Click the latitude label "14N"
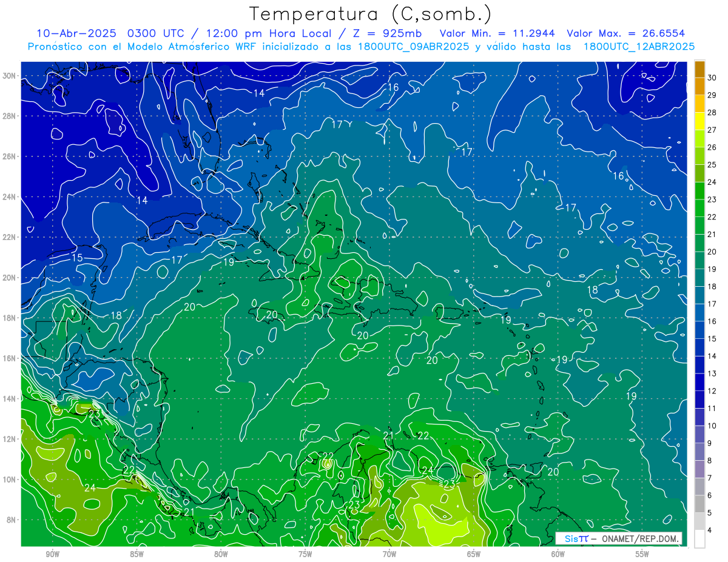This screenshot has height=562, width=728. 10,398
